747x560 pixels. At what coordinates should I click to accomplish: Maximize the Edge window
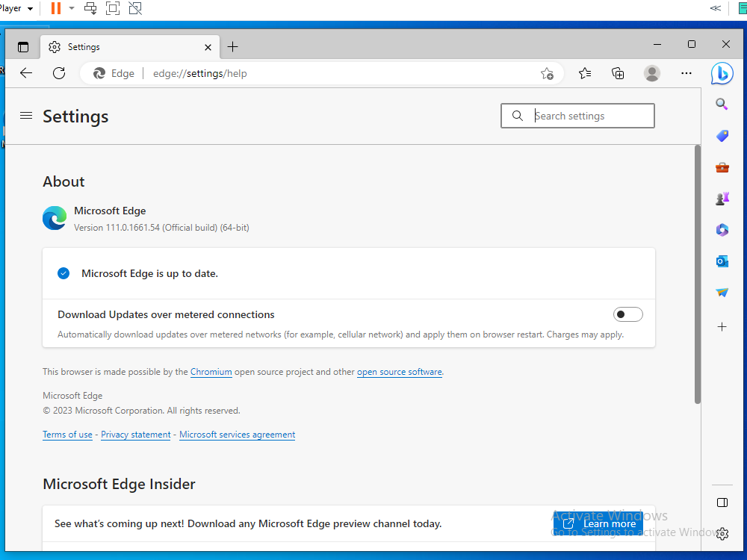(692, 44)
